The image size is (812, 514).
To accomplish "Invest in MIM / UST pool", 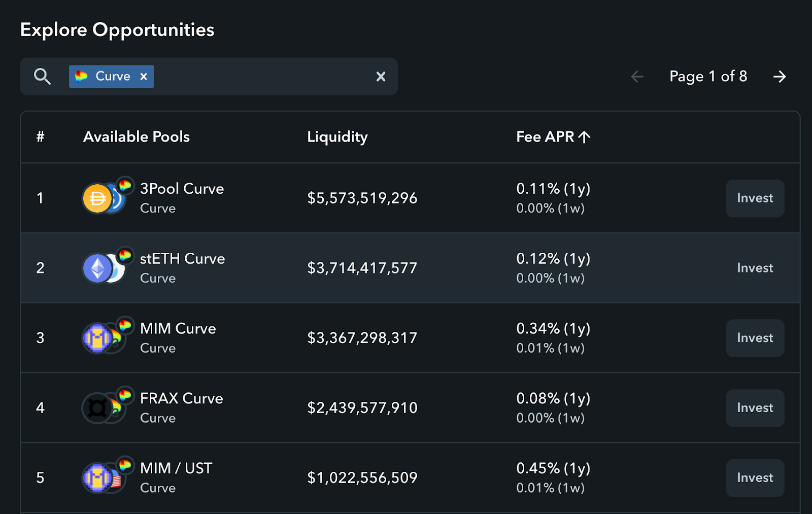I will (x=755, y=478).
